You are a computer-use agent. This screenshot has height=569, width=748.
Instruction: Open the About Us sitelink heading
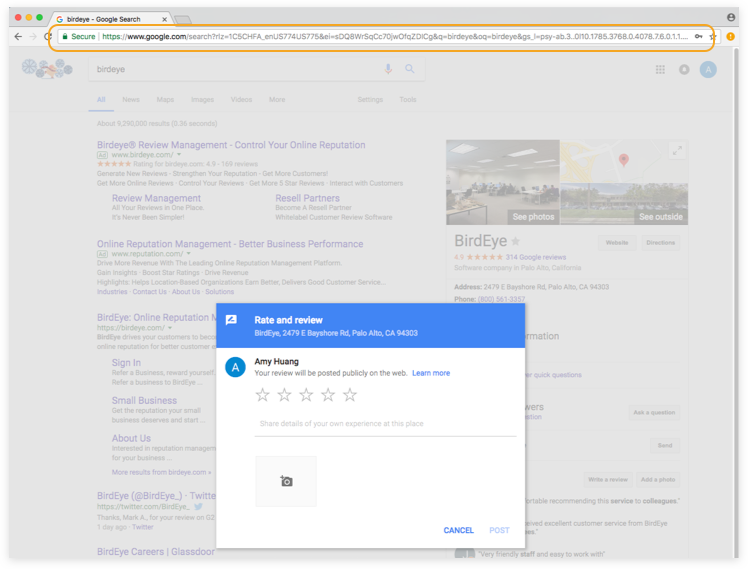point(131,438)
